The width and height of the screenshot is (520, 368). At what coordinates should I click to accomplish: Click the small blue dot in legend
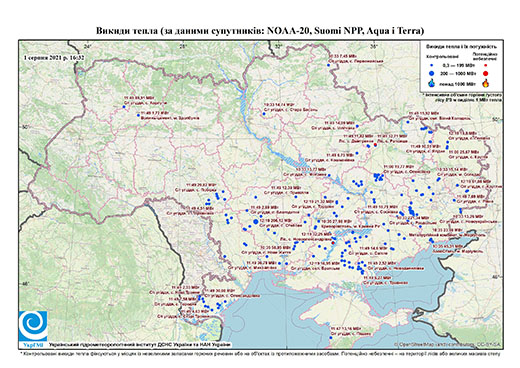pyautogui.click(x=432, y=66)
